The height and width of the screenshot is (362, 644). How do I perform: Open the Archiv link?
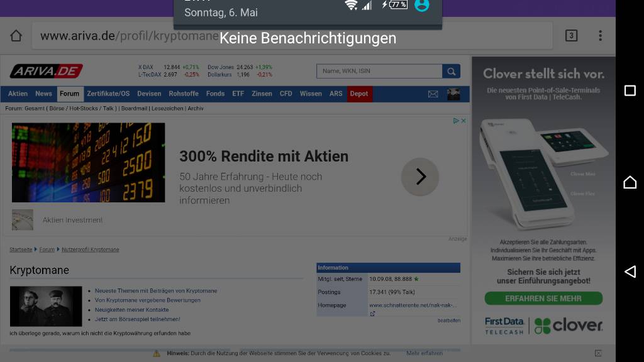196,108
